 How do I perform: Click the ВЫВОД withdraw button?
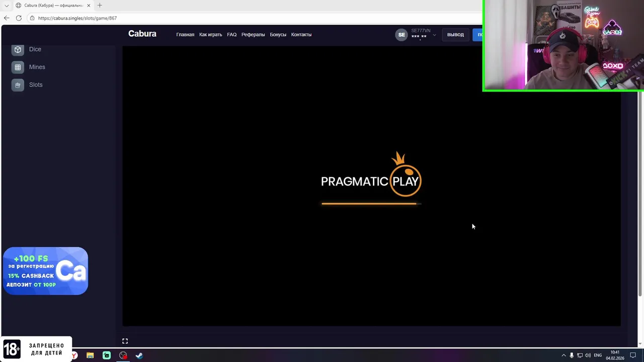pyautogui.click(x=455, y=35)
